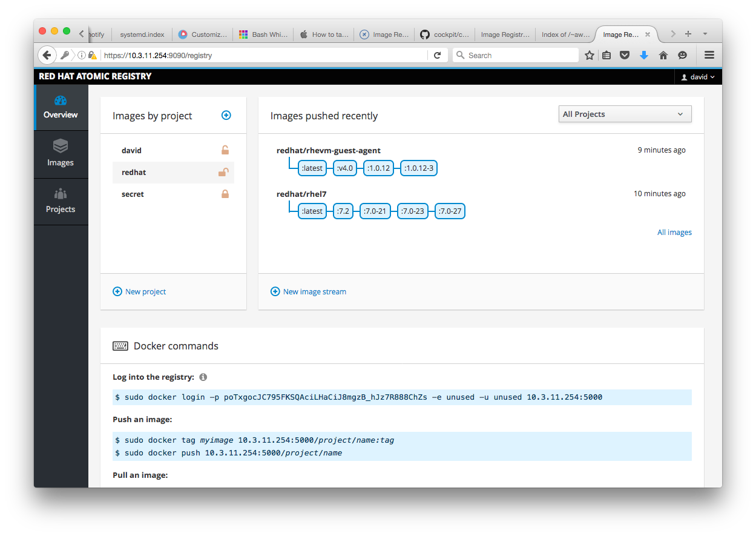Image resolution: width=756 pixels, height=536 pixels.
Task: Click the All images link
Action: click(x=674, y=232)
